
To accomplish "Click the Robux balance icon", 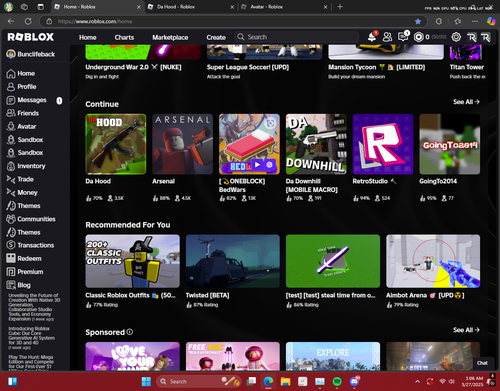I will (x=419, y=37).
